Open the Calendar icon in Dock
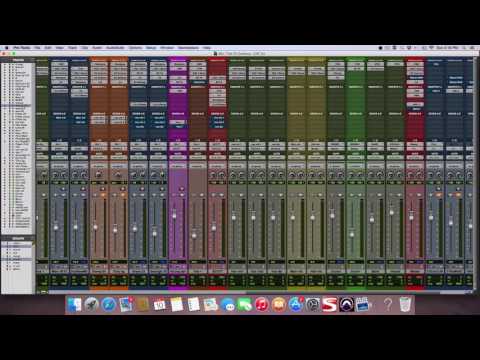The image size is (480, 360). tap(160, 305)
